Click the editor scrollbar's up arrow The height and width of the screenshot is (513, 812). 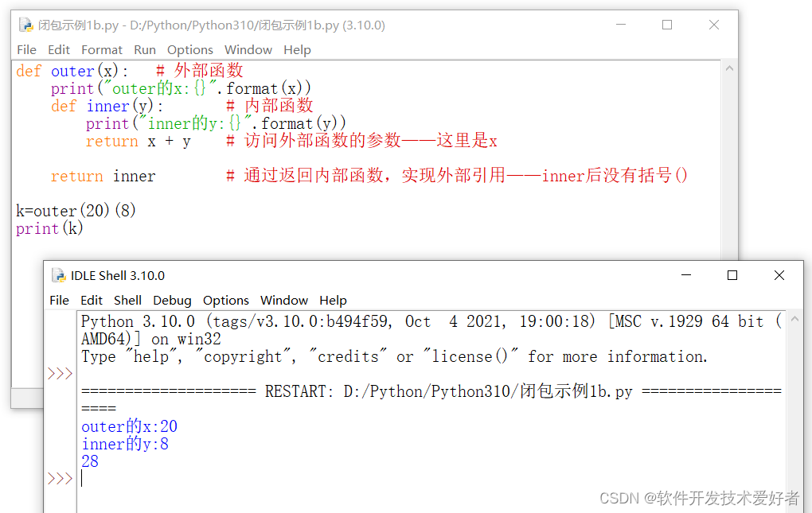pos(729,68)
